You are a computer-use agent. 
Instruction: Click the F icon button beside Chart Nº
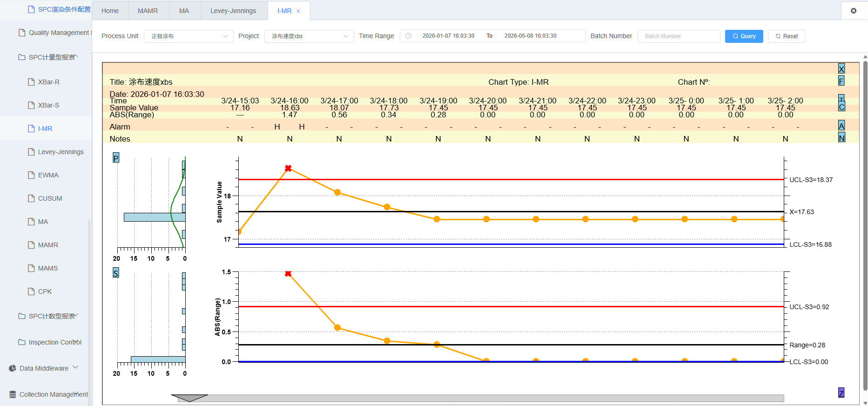841,81
